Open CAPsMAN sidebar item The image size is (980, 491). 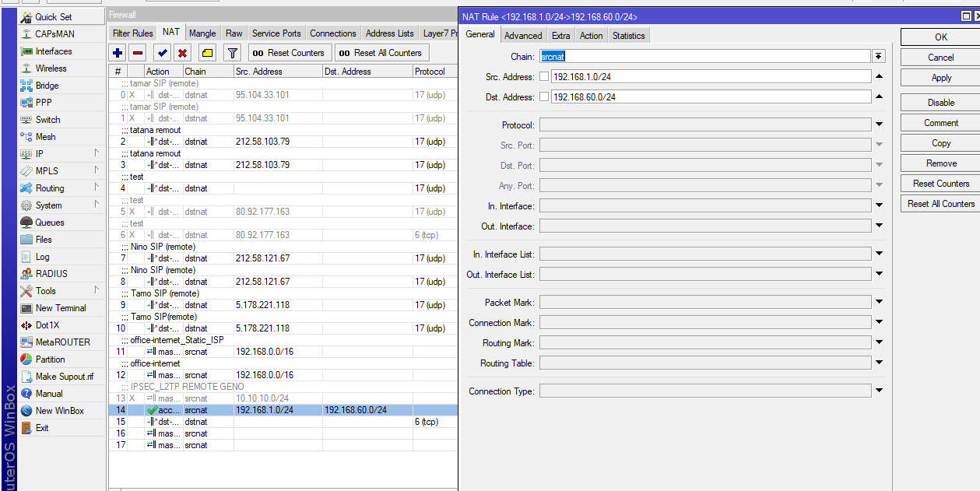tap(61, 34)
